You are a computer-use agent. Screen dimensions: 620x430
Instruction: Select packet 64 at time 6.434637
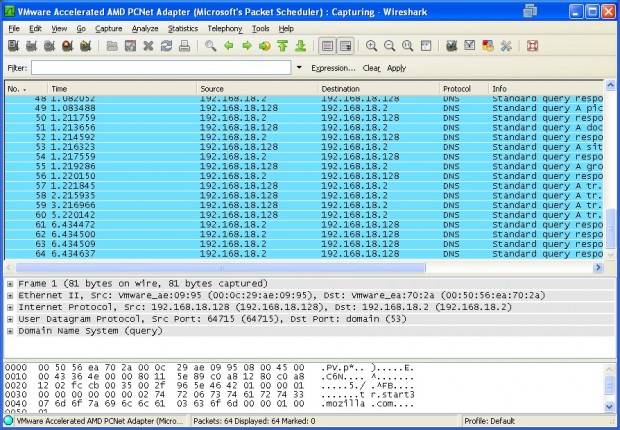[x=304, y=254]
